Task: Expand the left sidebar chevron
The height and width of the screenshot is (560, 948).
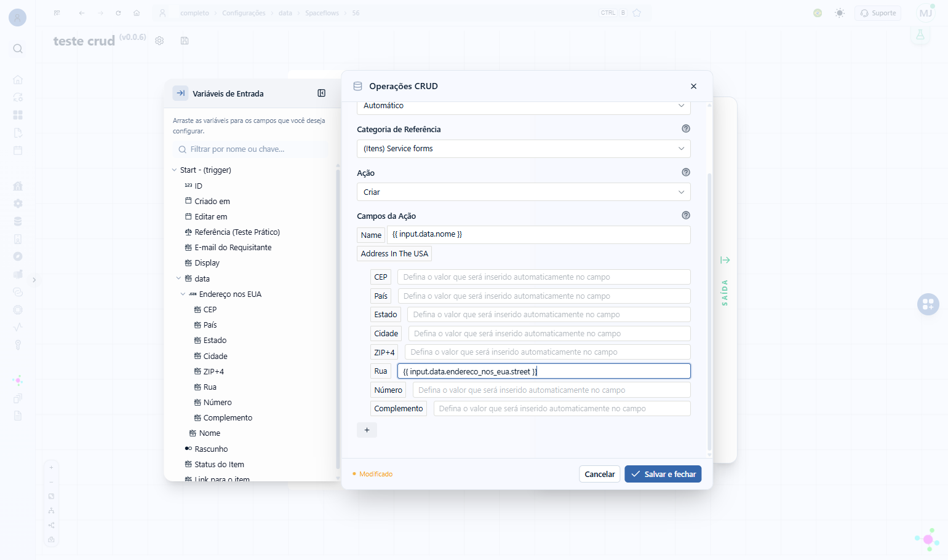Action: (x=34, y=280)
